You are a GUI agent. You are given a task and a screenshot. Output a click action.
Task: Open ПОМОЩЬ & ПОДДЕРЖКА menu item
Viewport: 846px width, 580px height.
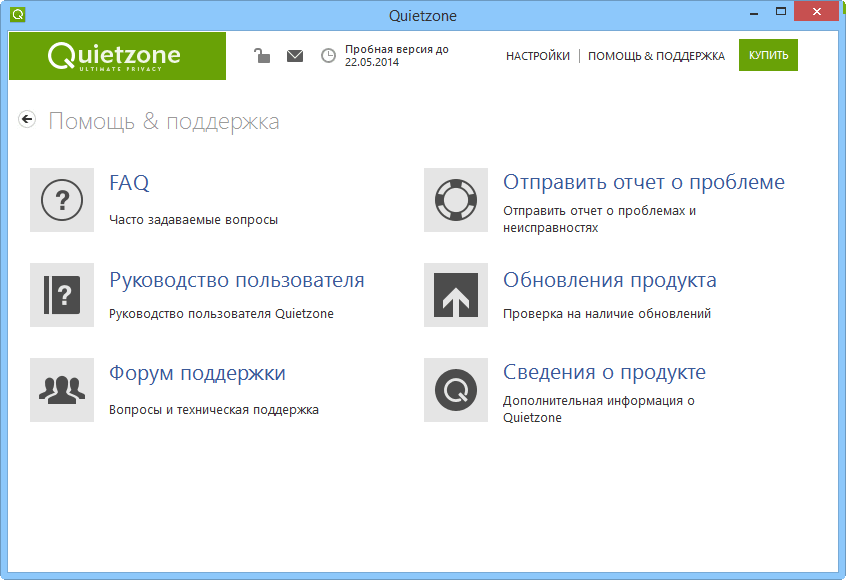[657, 56]
